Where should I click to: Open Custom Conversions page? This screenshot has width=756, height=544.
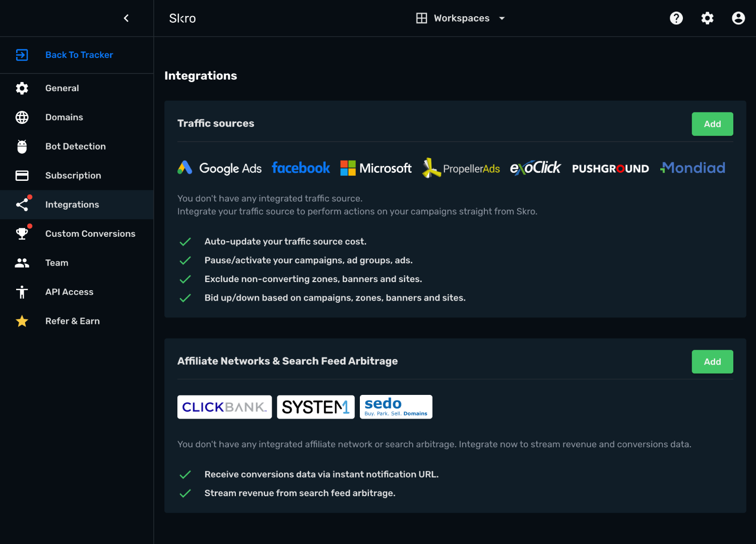77,234
